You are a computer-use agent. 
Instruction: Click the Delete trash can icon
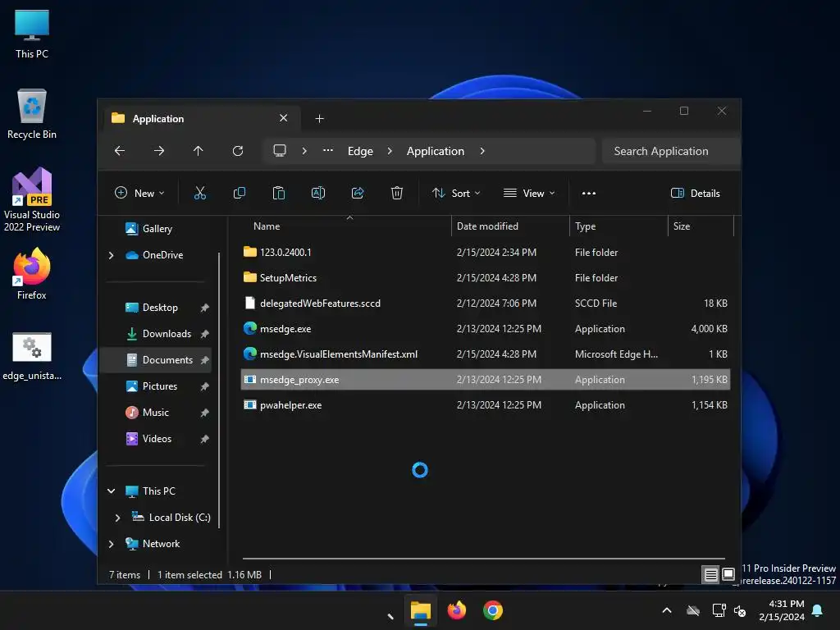coord(397,194)
